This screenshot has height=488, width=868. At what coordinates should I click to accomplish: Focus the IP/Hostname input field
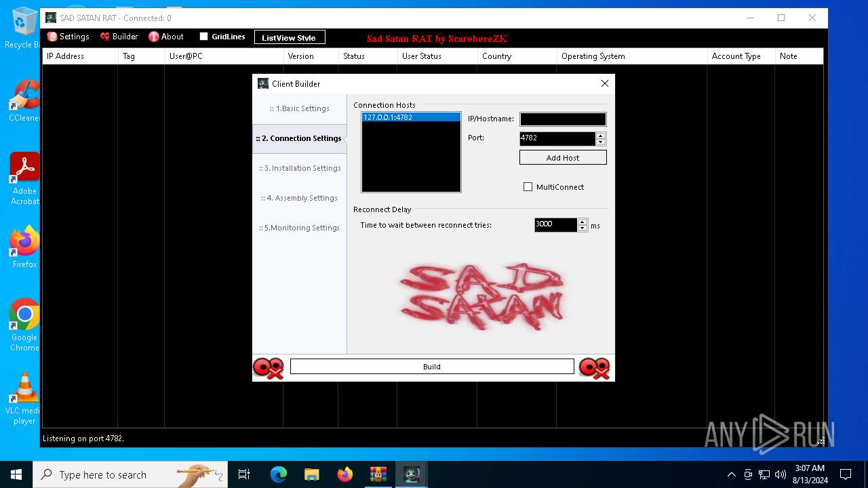(563, 119)
